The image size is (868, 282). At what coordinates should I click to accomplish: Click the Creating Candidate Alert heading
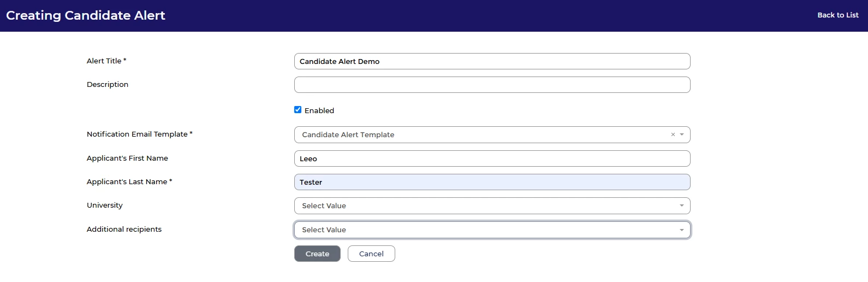pos(86,15)
